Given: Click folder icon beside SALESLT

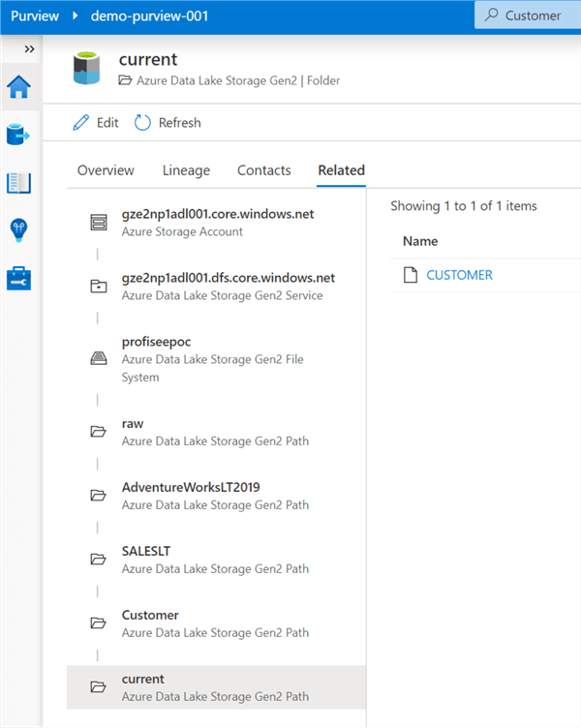Looking at the screenshot, I should (x=98, y=559).
